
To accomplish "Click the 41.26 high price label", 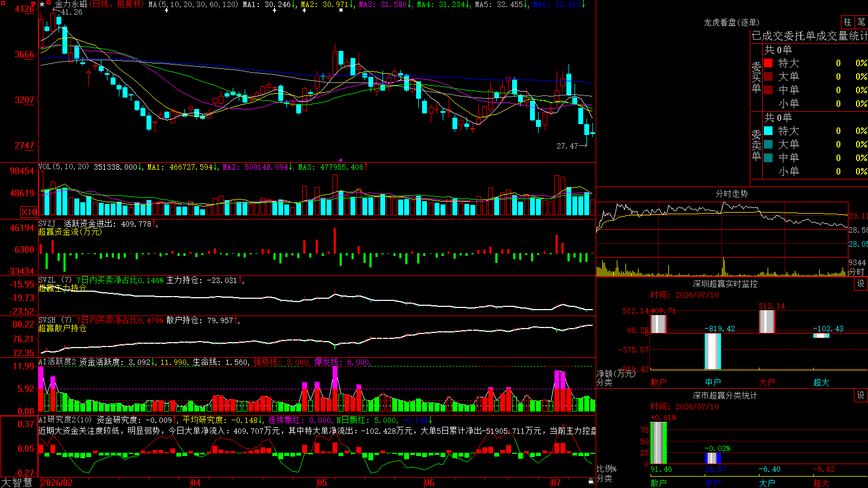I will [71, 12].
